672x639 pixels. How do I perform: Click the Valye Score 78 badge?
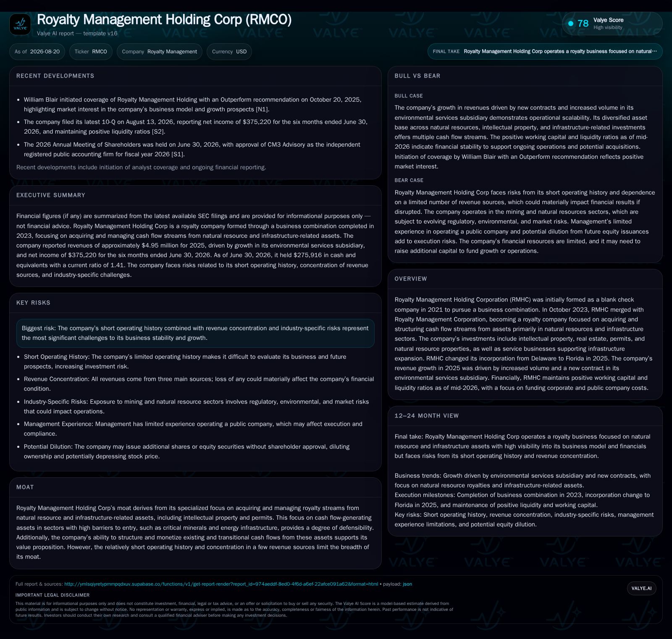click(x=612, y=24)
